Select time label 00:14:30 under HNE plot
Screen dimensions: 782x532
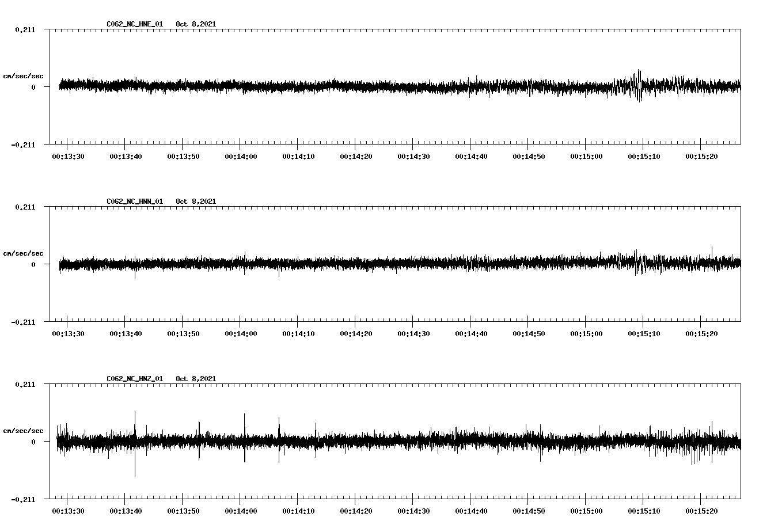[413, 157]
